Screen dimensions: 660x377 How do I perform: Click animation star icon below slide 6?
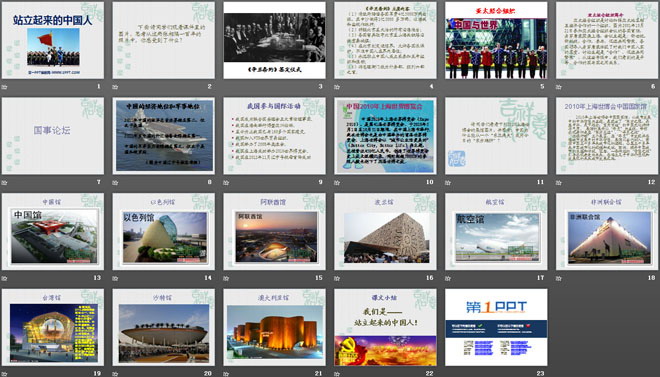point(559,87)
